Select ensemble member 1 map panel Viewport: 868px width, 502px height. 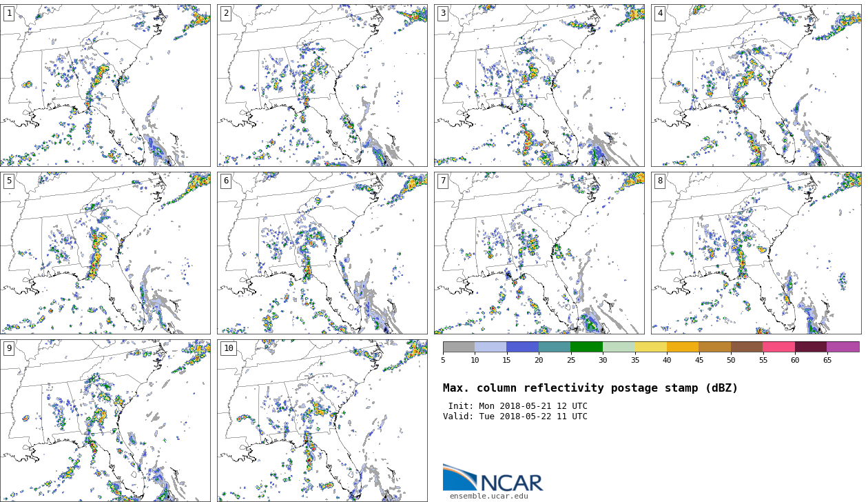coord(105,86)
